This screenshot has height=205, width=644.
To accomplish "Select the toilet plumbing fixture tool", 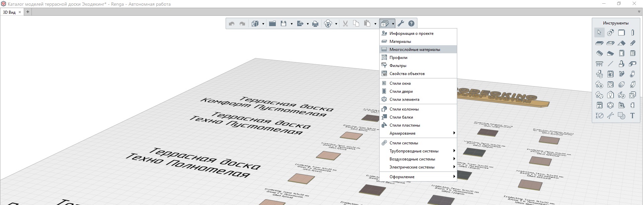I will (x=599, y=74).
